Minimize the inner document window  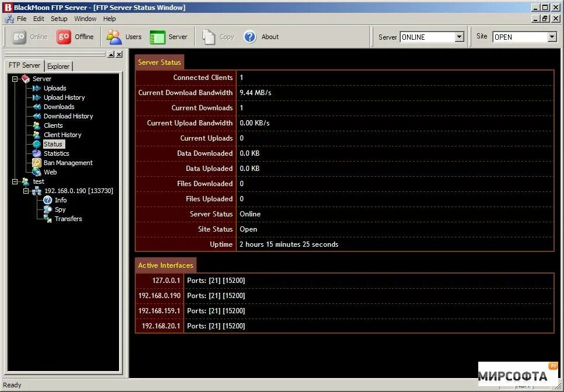(x=536, y=18)
